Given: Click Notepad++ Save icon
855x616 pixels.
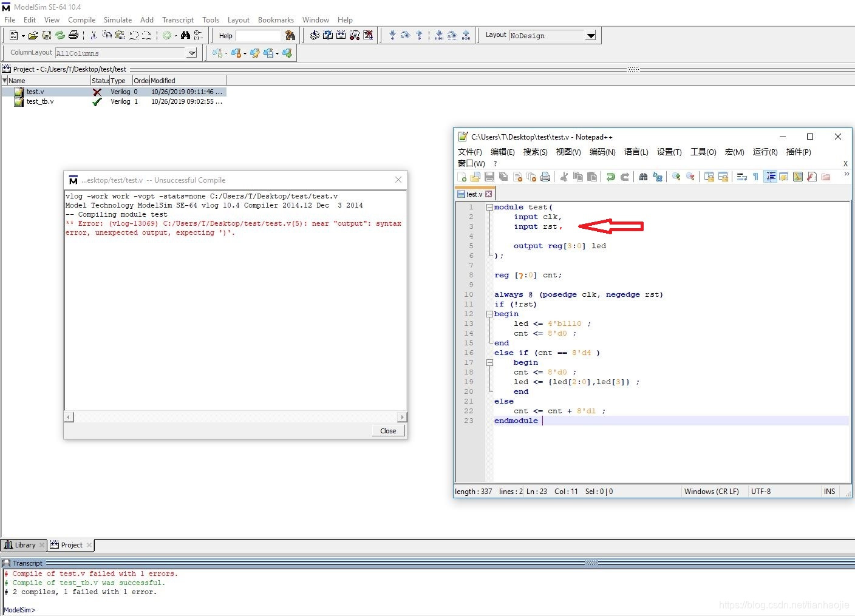Looking at the screenshot, I should [489, 177].
